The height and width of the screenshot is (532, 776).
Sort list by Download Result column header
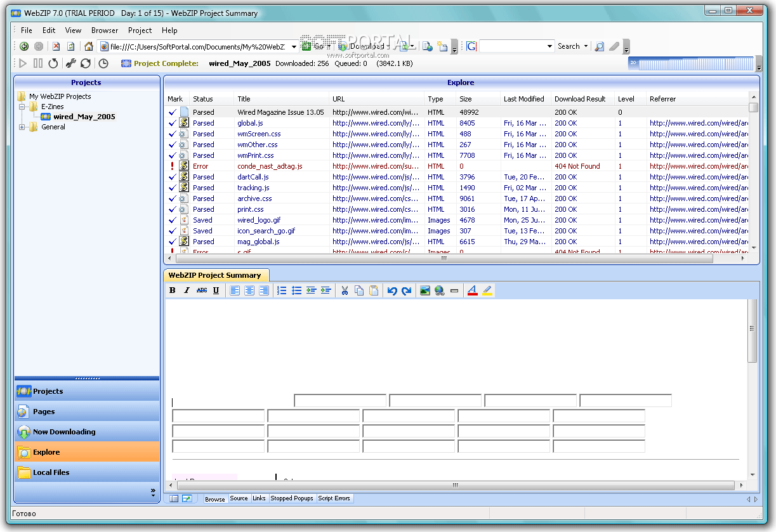[x=582, y=99]
